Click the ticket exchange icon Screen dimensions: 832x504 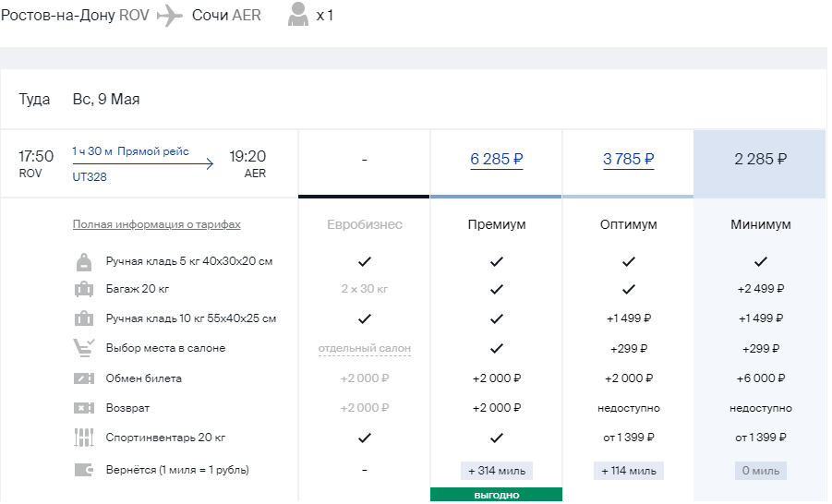click(x=84, y=378)
